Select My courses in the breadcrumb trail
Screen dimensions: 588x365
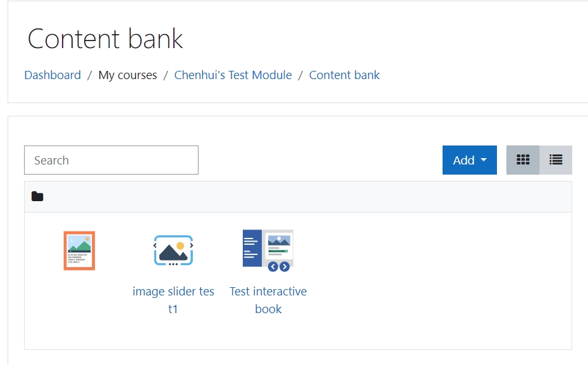click(x=128, y=75)
